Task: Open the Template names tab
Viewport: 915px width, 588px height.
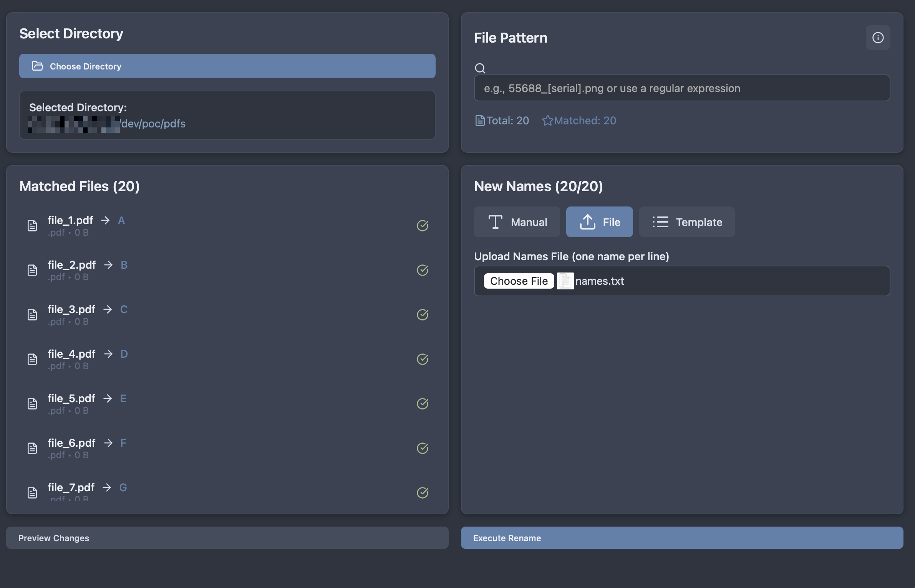Action: (x=687, y=222)
